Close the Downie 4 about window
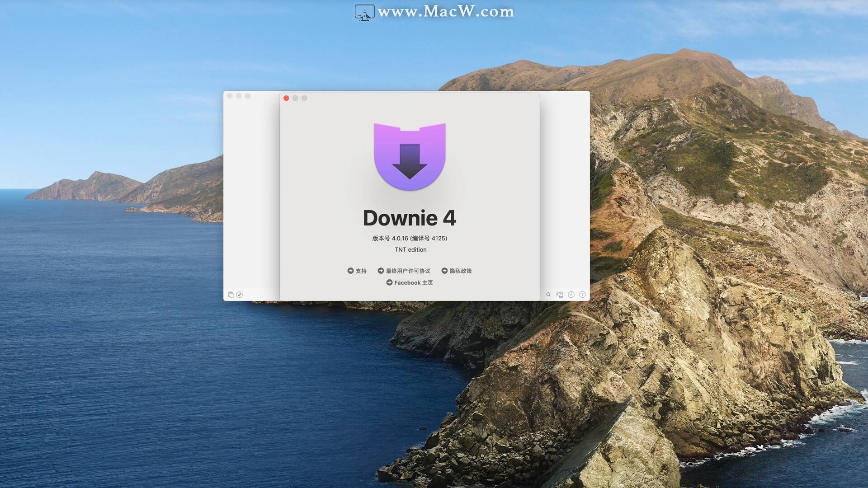This screenshot has height=488, width=868. pyautogui.click(x=286, y=98)
